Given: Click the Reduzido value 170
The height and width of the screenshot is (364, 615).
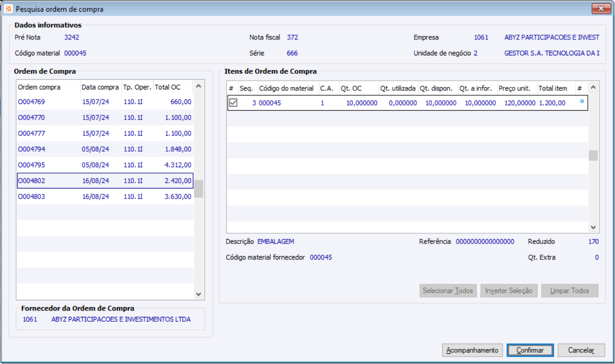Looking at the screenshot, I should pos(593,242).
